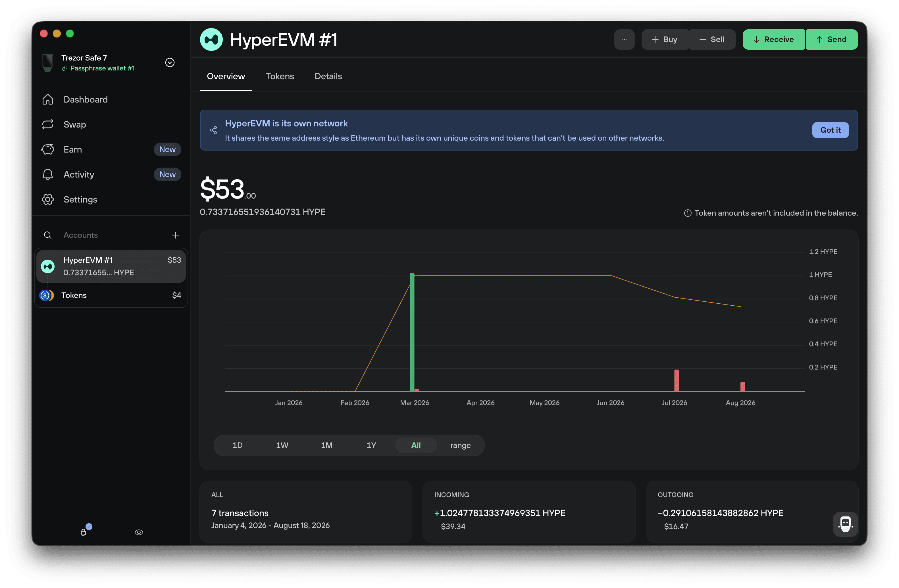
Task: Toggle discreet mode eye icon
Action: click(x=139, y=532)
